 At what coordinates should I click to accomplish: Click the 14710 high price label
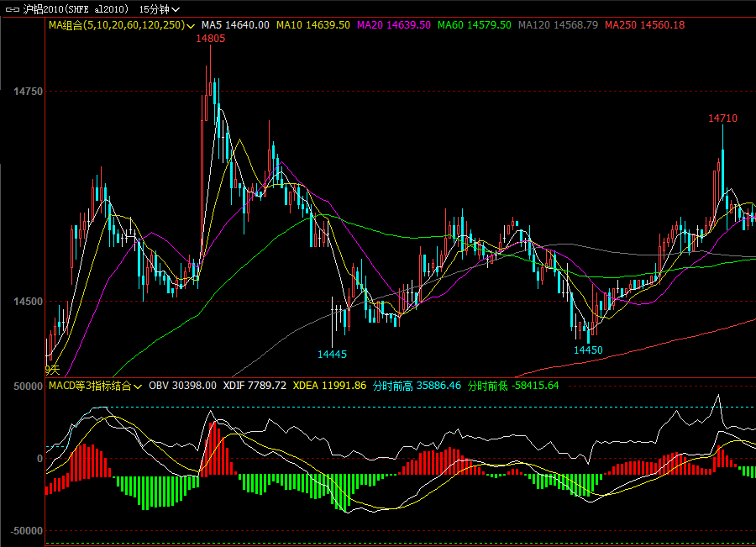tap(722, 118)
